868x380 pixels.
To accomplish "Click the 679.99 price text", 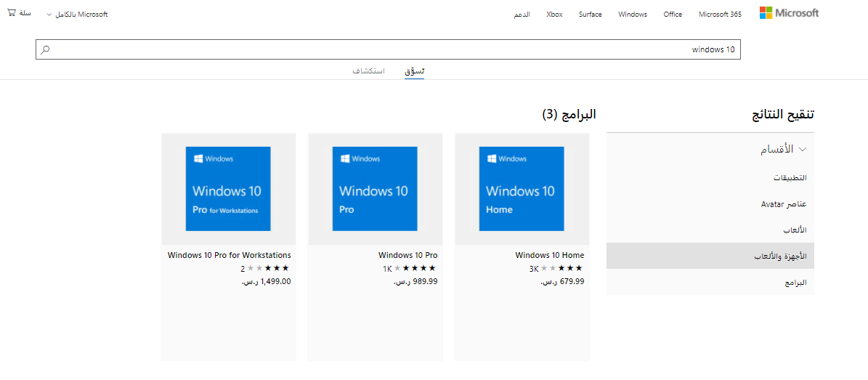I will tap(562, 281).
